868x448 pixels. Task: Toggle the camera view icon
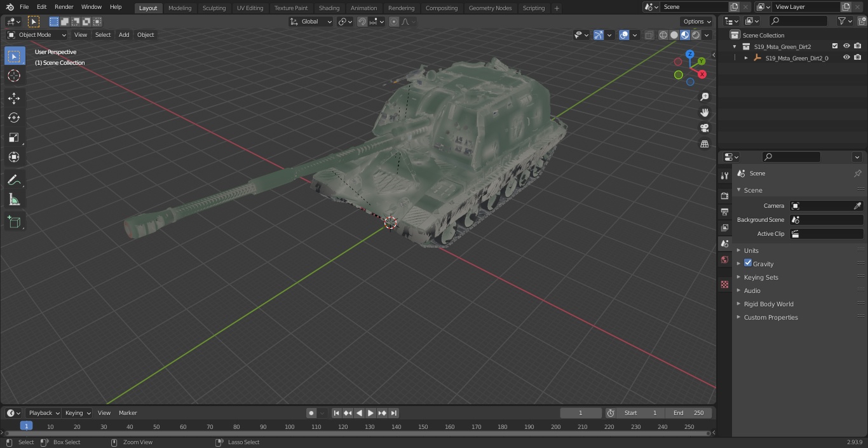pyautogui.click(x=704, y=128)
